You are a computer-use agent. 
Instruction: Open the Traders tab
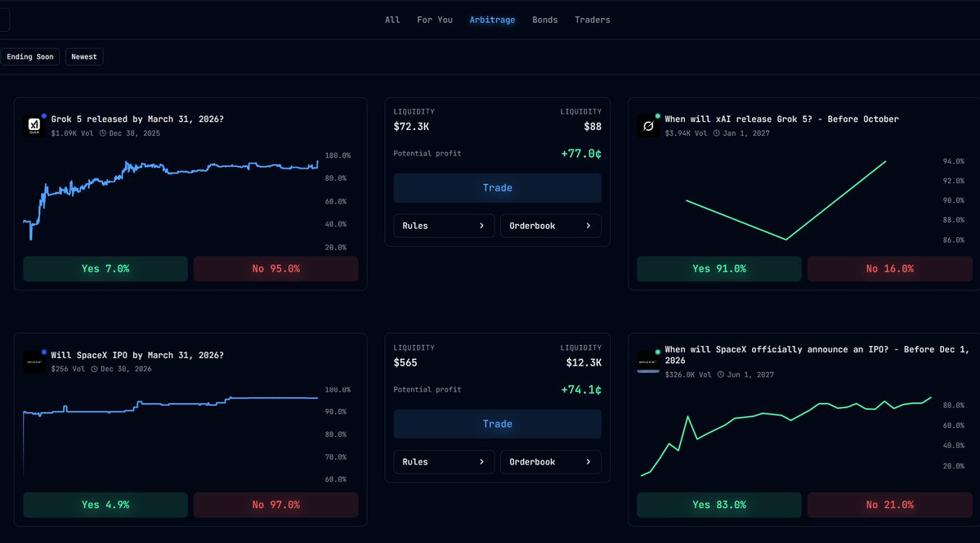point(592,19)
